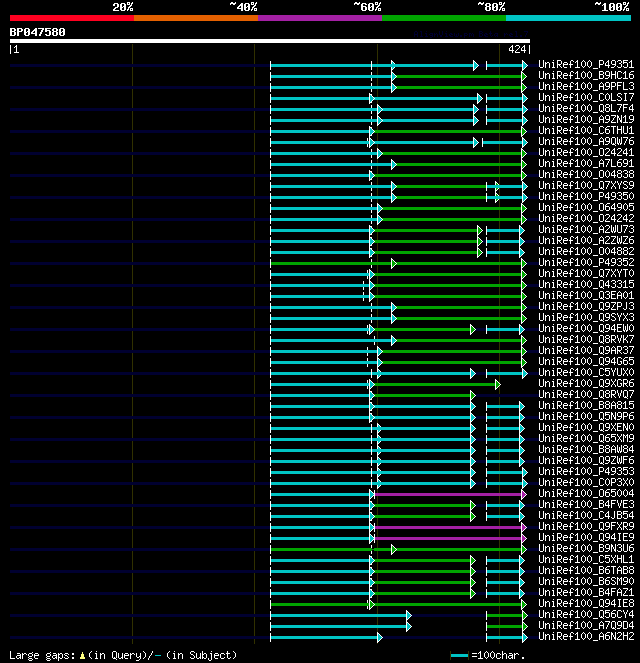640x663 pixels.
Task: Select the UniRef100_Q9XGR6 hit
Action: [x=586, y=383]
